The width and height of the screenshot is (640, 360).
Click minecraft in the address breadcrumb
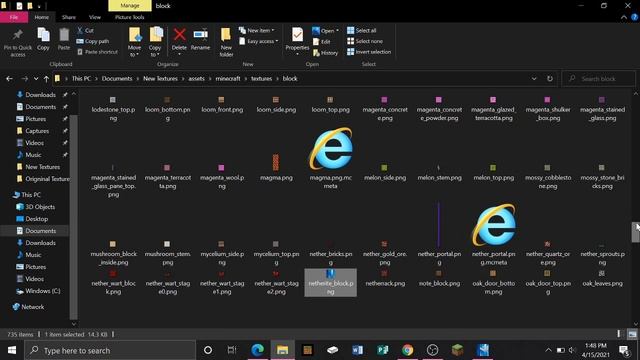pyautogui.click(x=228, y=79)
